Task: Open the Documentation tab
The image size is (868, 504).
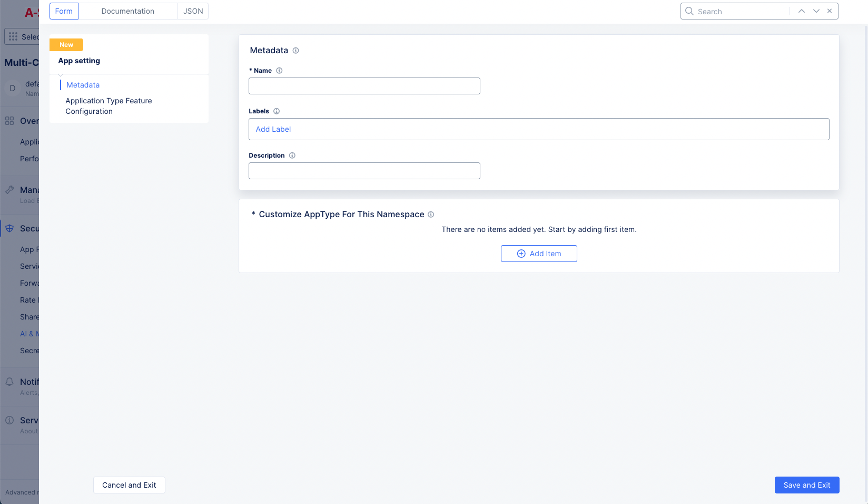Action: click(127, 11)
